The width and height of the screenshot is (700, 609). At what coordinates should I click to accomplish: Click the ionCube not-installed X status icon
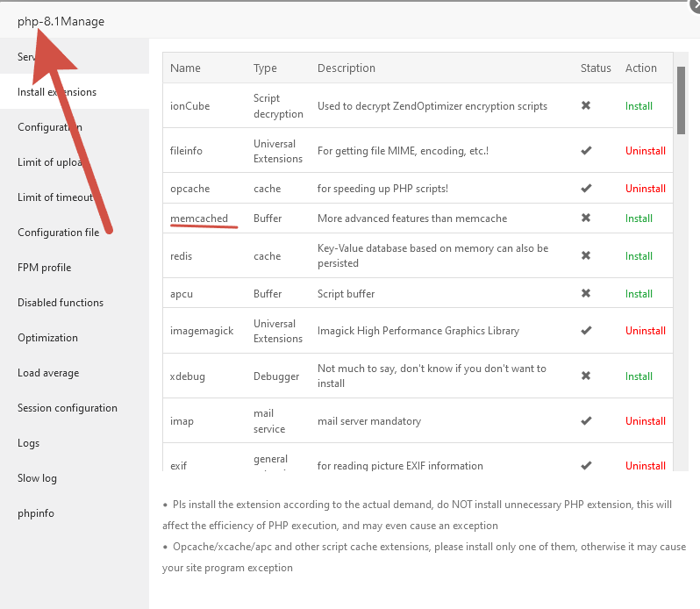click(x=586, y=106)
